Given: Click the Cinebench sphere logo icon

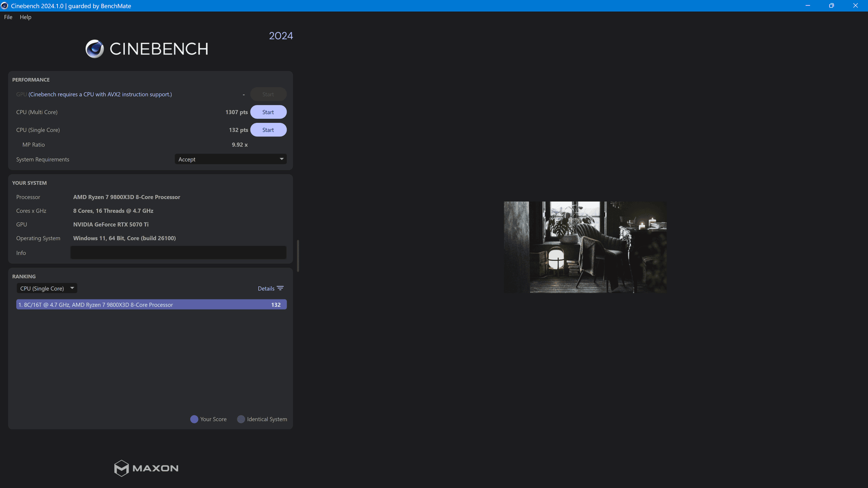Looking at the screenshot, I should point(94,49).
